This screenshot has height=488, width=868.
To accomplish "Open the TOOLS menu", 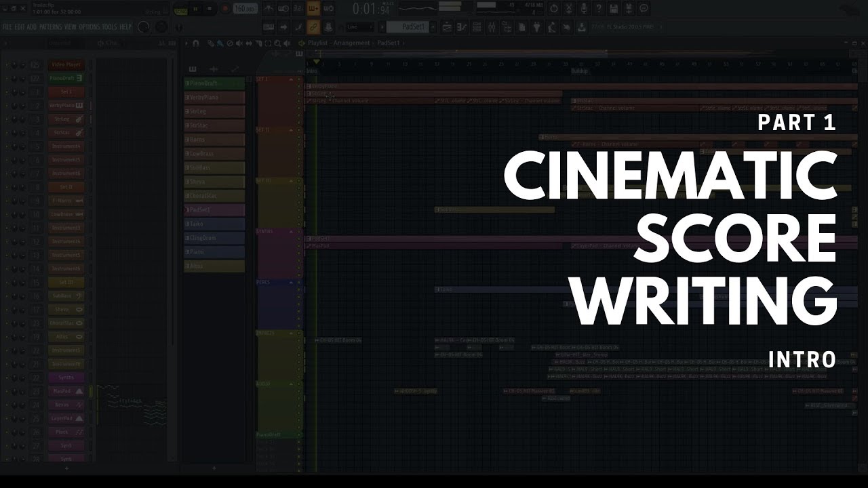I will (x=109, y=27).
